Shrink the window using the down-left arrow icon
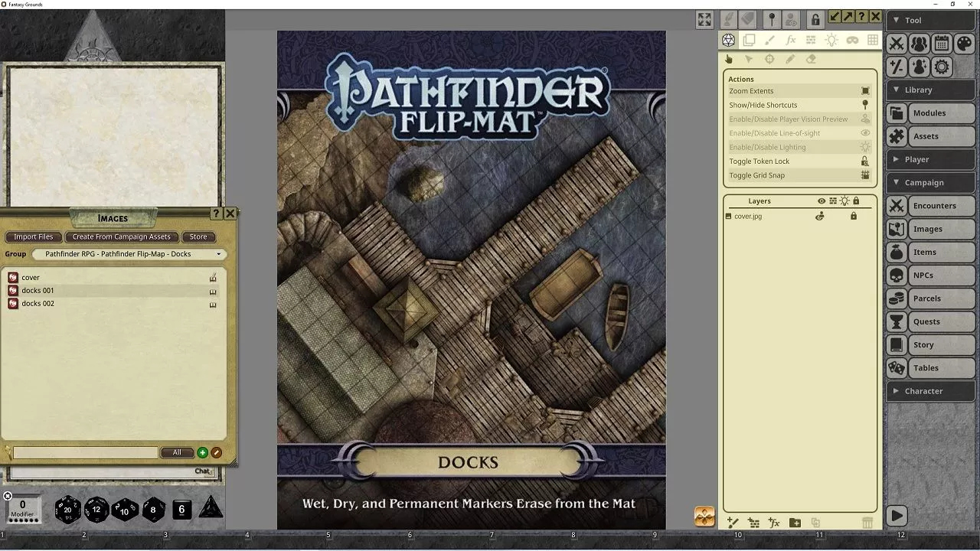This screenshot has width=980, height=551. [835, 17]
